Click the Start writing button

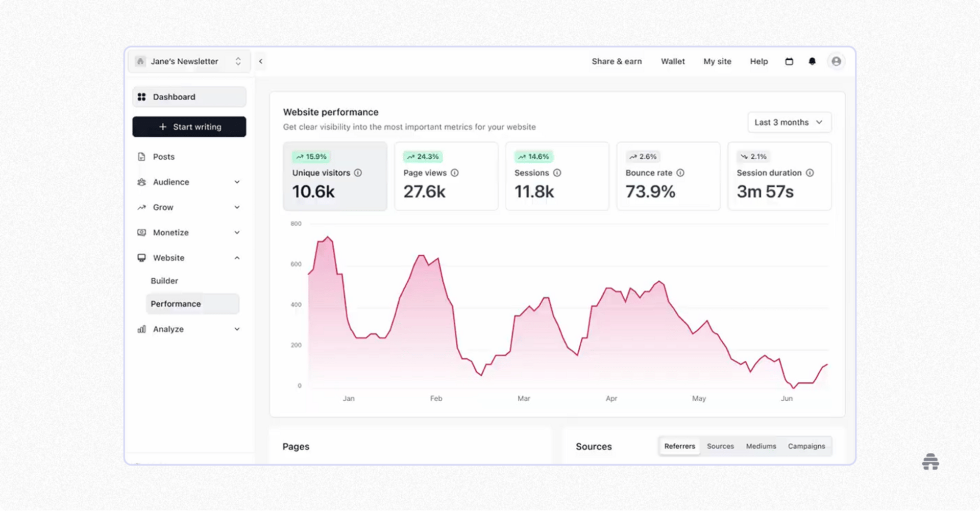tap(189, 127)
